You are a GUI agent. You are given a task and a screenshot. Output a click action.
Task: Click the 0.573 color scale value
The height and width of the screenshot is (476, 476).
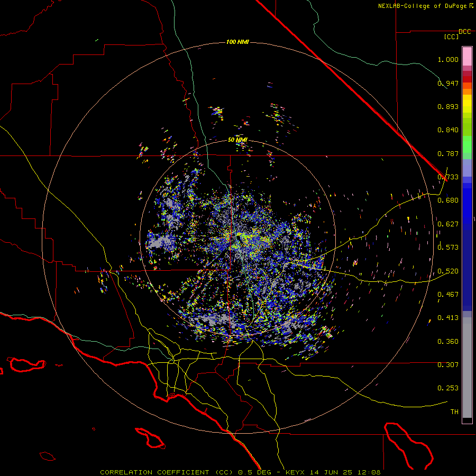click(448, 248)
